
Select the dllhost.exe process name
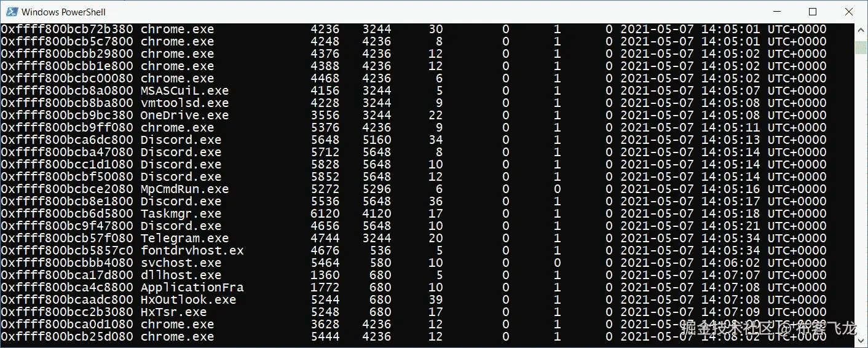tap(181, 275)
